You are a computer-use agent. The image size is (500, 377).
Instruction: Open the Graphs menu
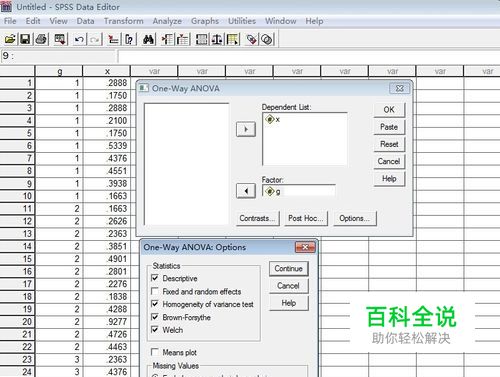tap(205, 21)
